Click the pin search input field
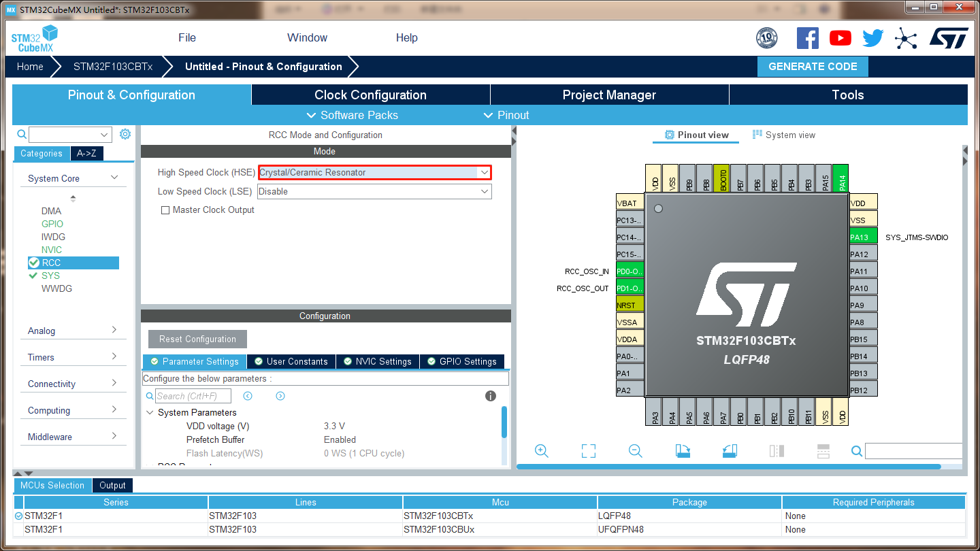Image resolution: width=980 pixels, height=551 pixels. 913,451
